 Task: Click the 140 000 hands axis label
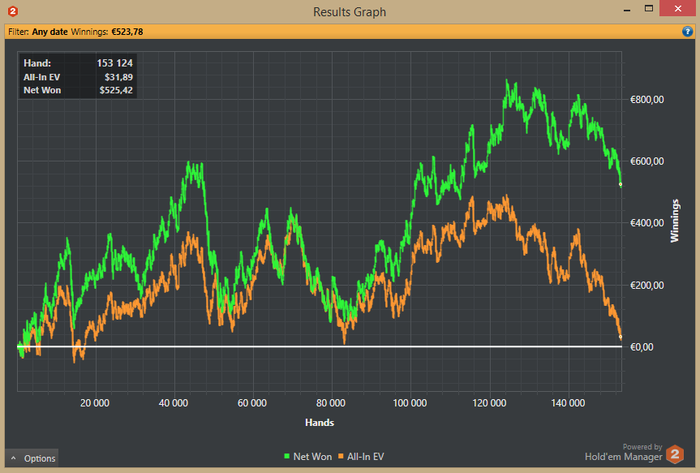pyautogui.click(x=568, y=403)
